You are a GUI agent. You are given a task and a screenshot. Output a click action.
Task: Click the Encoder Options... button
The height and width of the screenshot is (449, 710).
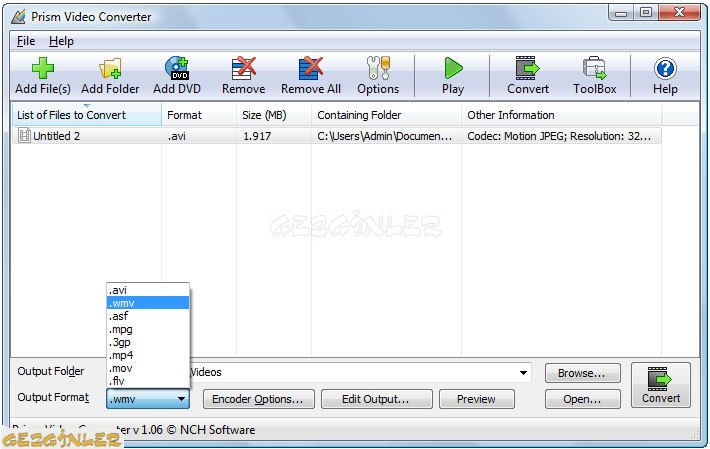click(259, 399)
